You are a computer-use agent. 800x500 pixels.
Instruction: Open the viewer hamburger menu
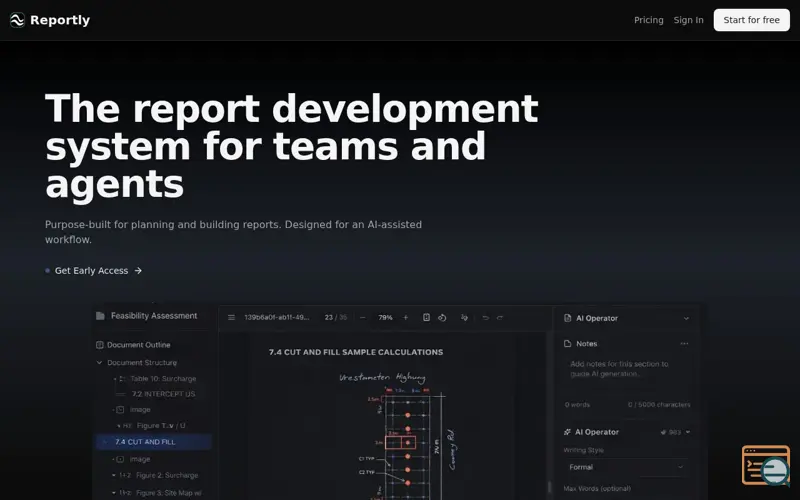[231, 317]
